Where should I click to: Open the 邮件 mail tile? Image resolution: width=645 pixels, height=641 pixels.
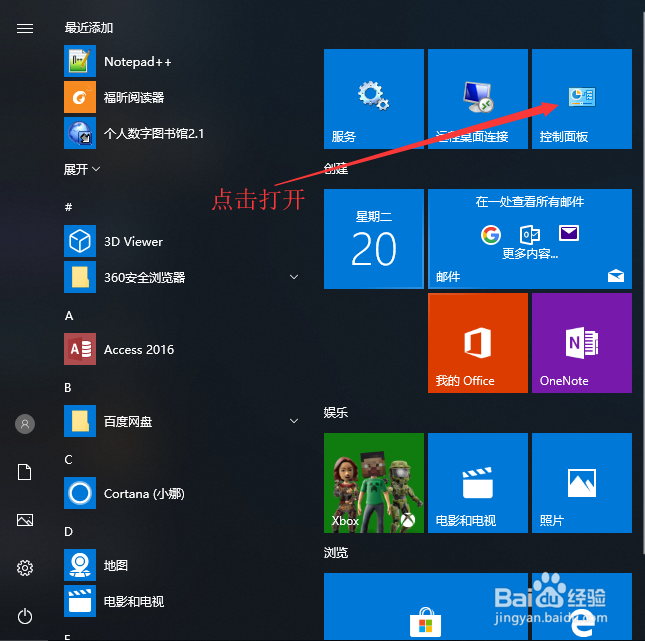tap(530, 239)
